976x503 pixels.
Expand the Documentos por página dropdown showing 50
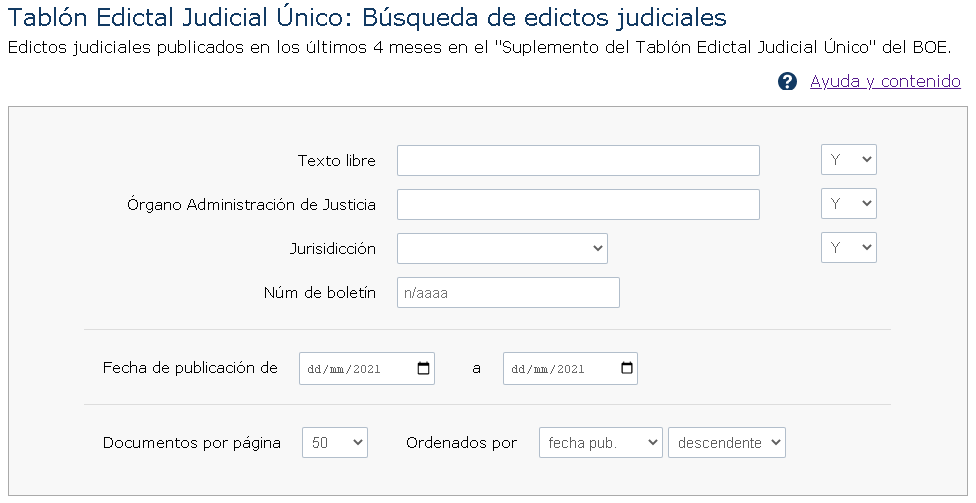pyautogui.click(x=335, y=443)
